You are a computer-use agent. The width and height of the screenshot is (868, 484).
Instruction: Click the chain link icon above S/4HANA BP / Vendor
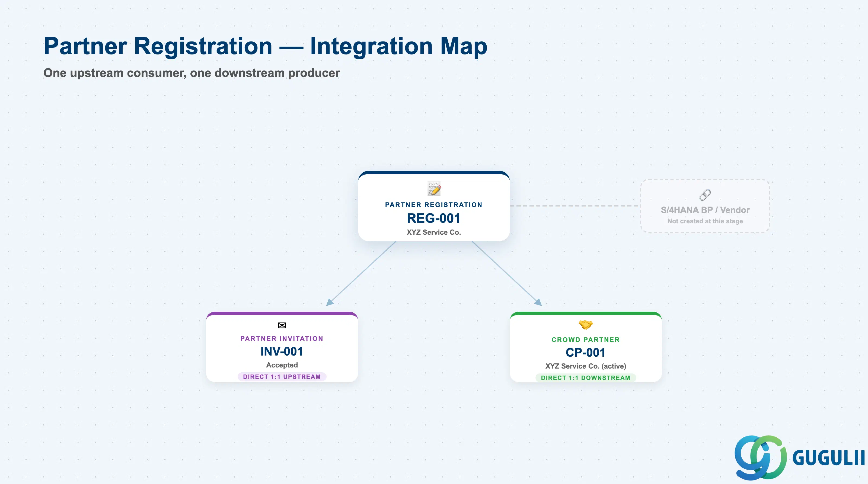tap(705, 195)
